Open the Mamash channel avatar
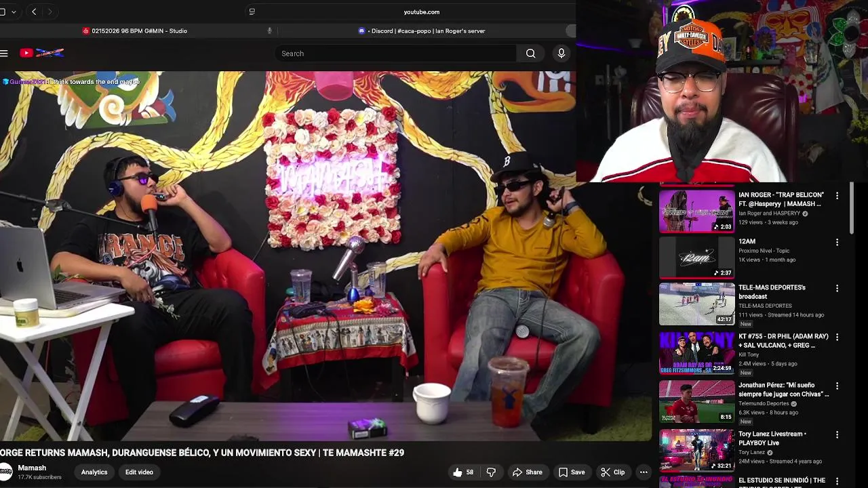This screenshot has width=868, height=488. tap(5, 472)
